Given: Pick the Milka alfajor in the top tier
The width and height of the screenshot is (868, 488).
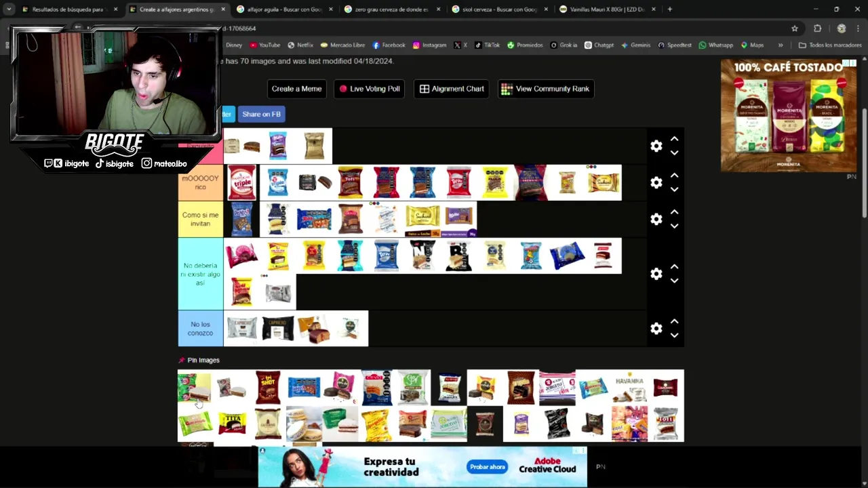Looking at the screenshot, I should (x=278, y=146).
